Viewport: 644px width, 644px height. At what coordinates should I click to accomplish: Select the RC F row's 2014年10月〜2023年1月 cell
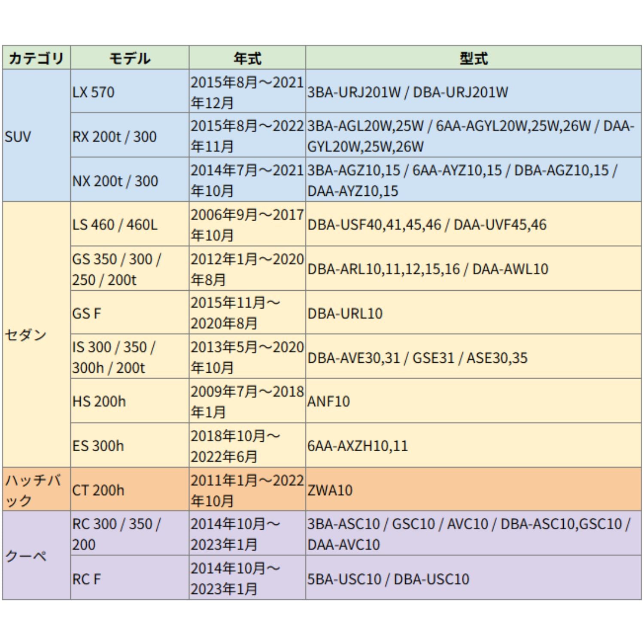pyautogui.click(x=247, y=577)
